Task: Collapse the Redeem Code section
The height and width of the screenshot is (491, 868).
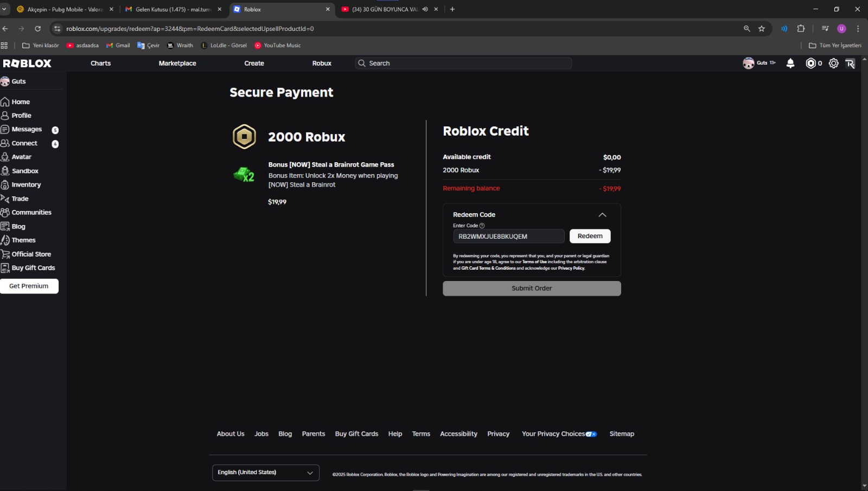Action: [x=602, y=215]
